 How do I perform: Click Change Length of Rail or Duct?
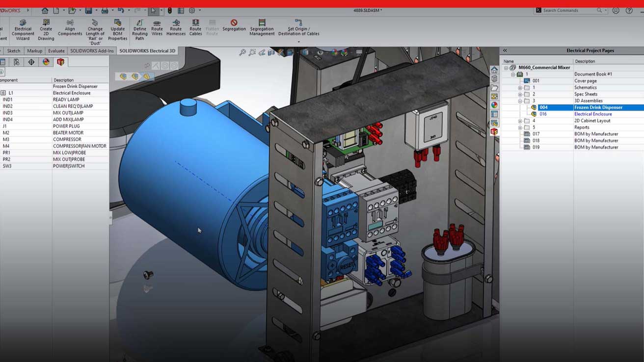(95, 32)
